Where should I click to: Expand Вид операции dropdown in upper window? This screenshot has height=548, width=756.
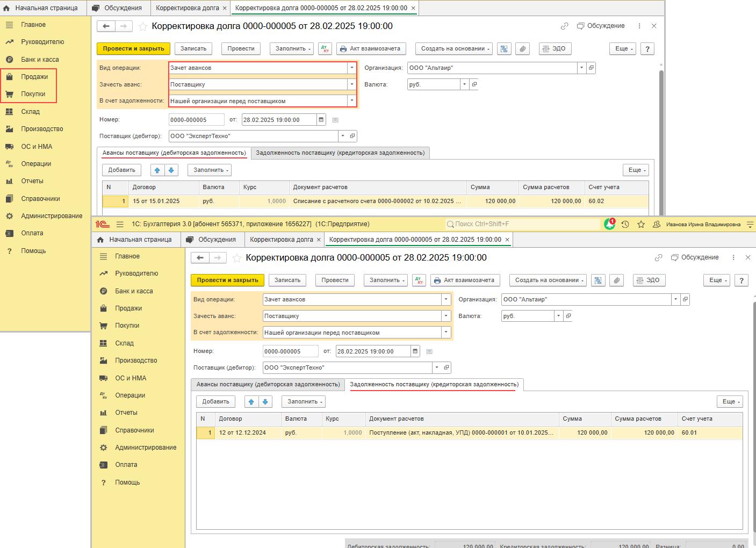[352, 68]
